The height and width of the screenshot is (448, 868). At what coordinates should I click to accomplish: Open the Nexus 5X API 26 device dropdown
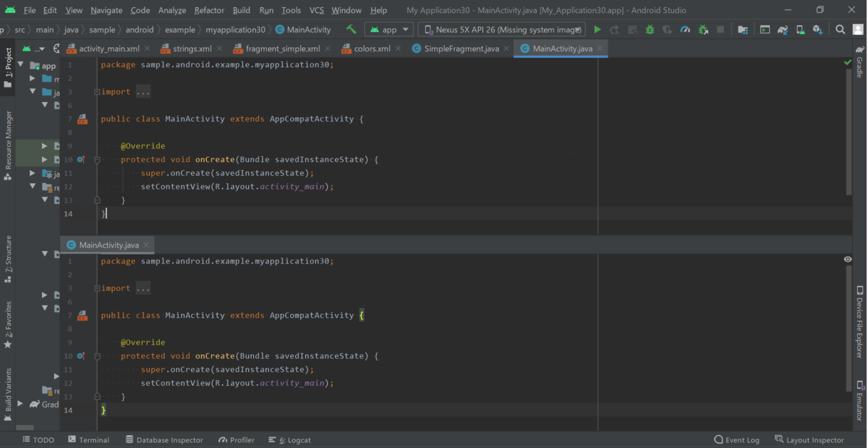501,30
